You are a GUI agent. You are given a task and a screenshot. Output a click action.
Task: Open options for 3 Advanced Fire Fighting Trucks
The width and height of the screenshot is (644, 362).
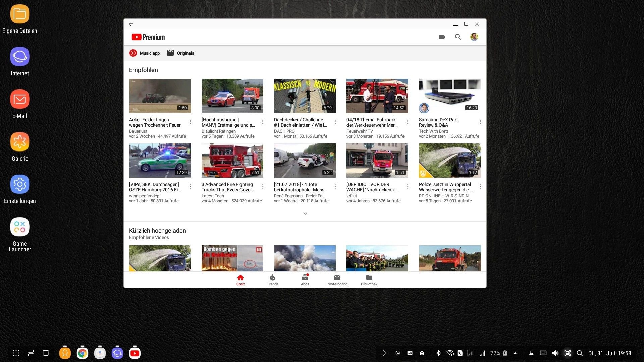click(263, 187)
